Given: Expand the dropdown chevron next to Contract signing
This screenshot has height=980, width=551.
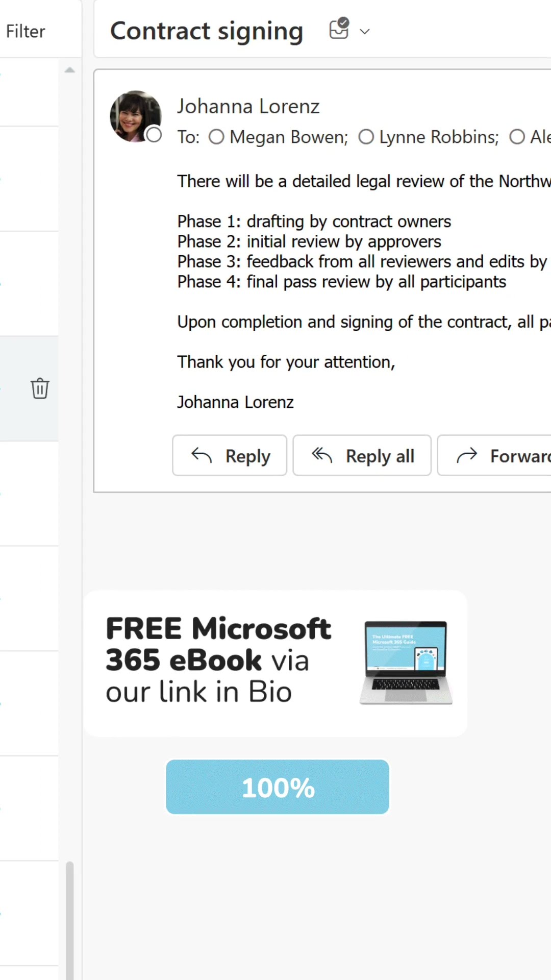Looking at the screenshot, I should pyautogui.click(x=365, y=32).
